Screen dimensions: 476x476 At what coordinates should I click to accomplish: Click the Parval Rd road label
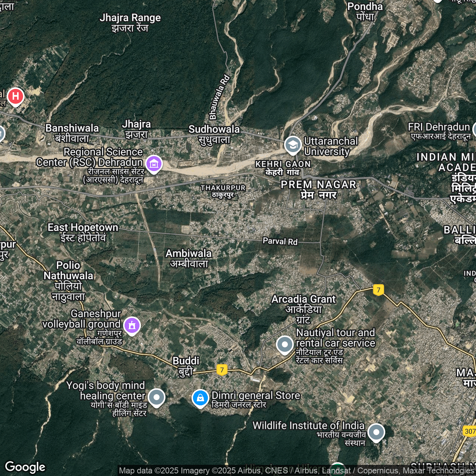click(280, 241)
